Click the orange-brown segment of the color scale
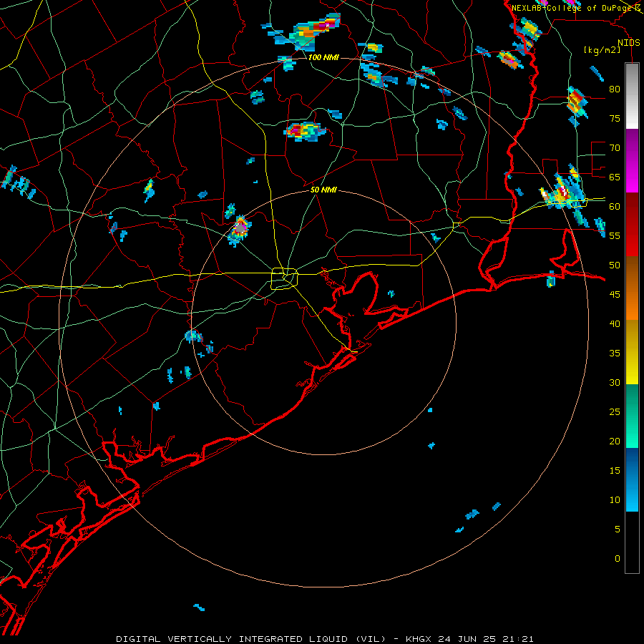The image size is (644, 644). (x=632, y=288)
